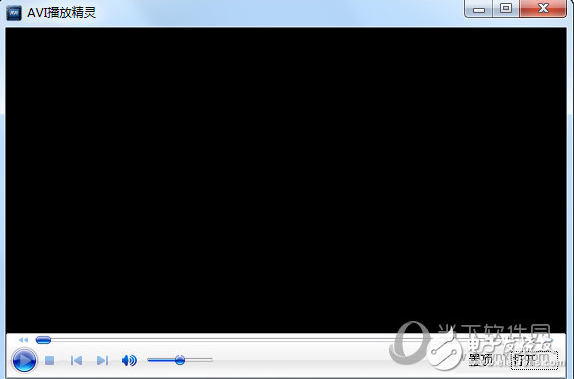This screenshot has width=574, height=379.
Task: Click the AVI播放精灵 window title text
Action: (61, 13)
